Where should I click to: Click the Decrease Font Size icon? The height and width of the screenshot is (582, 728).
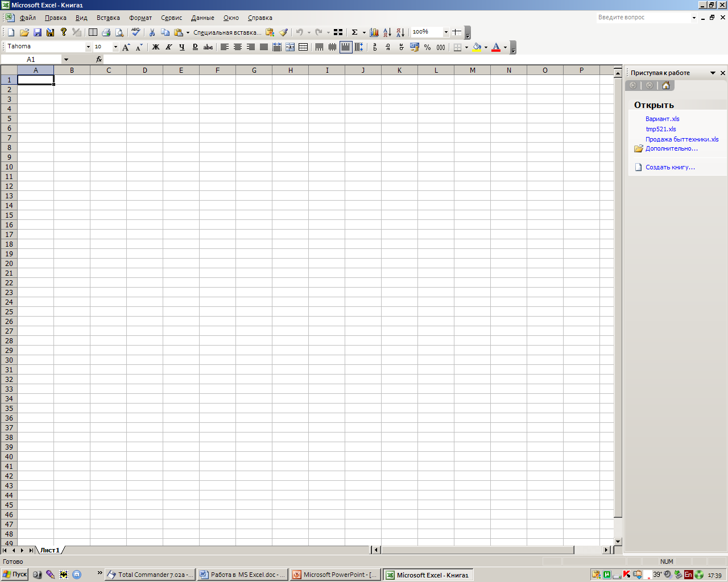pyautogui.click(x=139, y=47)
